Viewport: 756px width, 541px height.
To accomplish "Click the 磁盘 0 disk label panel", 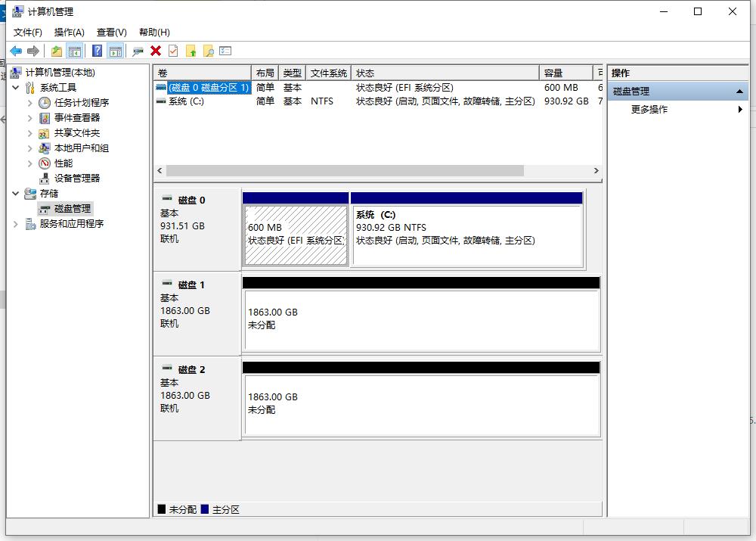I will [197, 229].
